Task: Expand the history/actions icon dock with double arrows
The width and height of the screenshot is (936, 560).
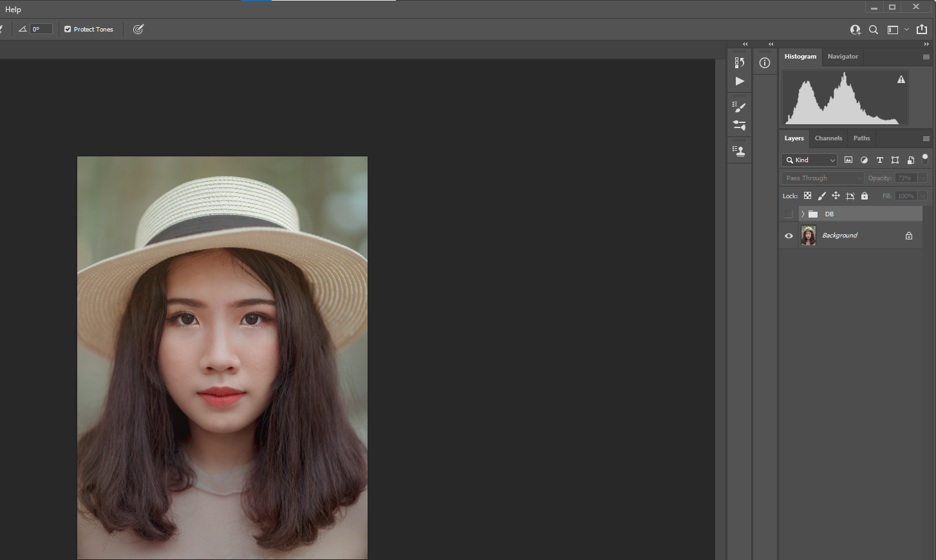Action: [x=745, y=44]
